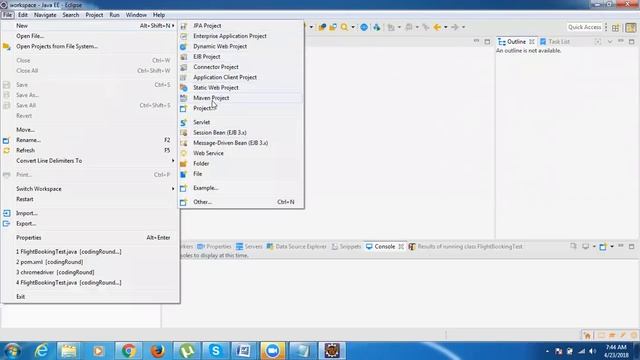
Task: Open Skype from the taskbar
Action: (216, 351)
